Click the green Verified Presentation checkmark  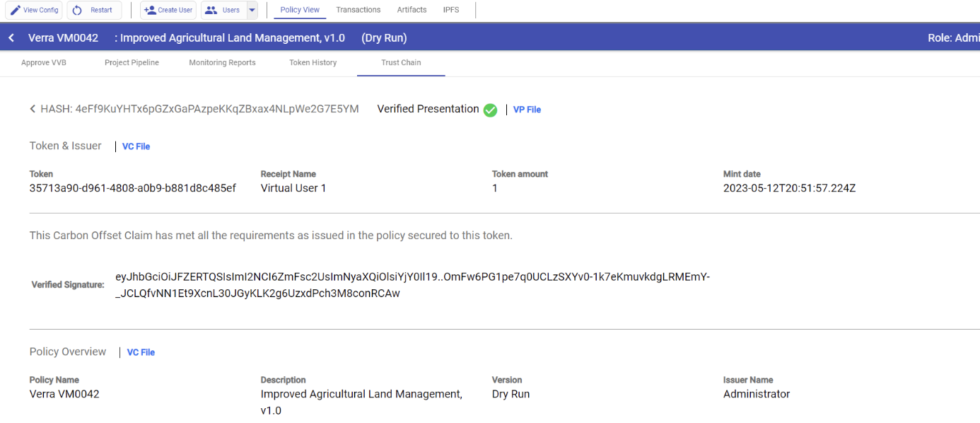coord(490,110)
